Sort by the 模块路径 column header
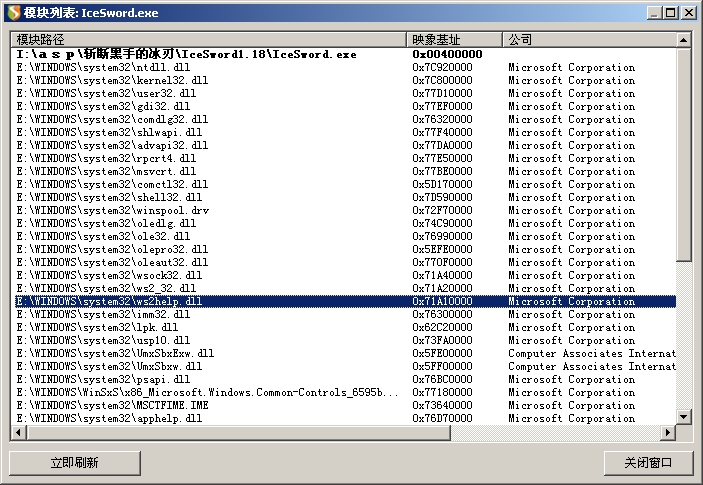This screenshot has width=703, height=485. 208,39
